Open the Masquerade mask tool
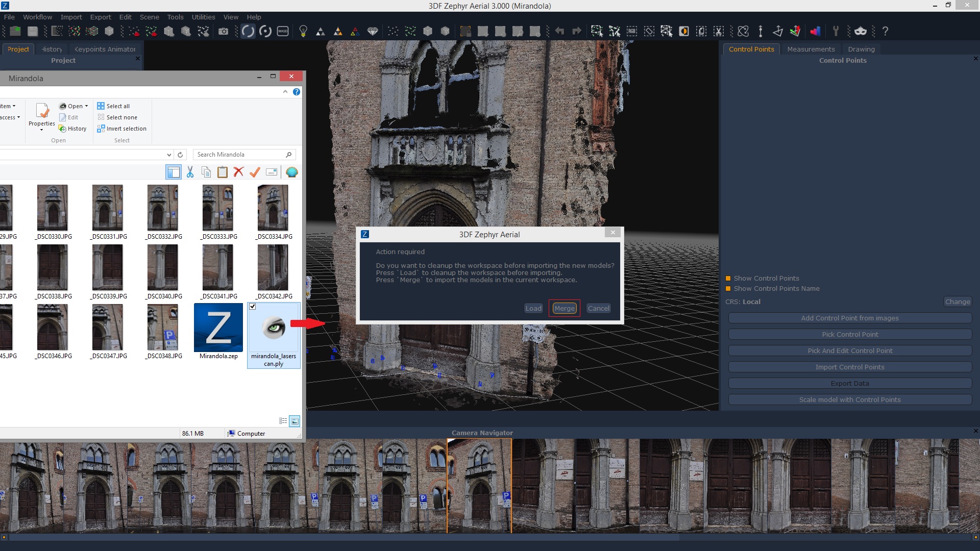This screenshot has height=551, width=980. 861,31
